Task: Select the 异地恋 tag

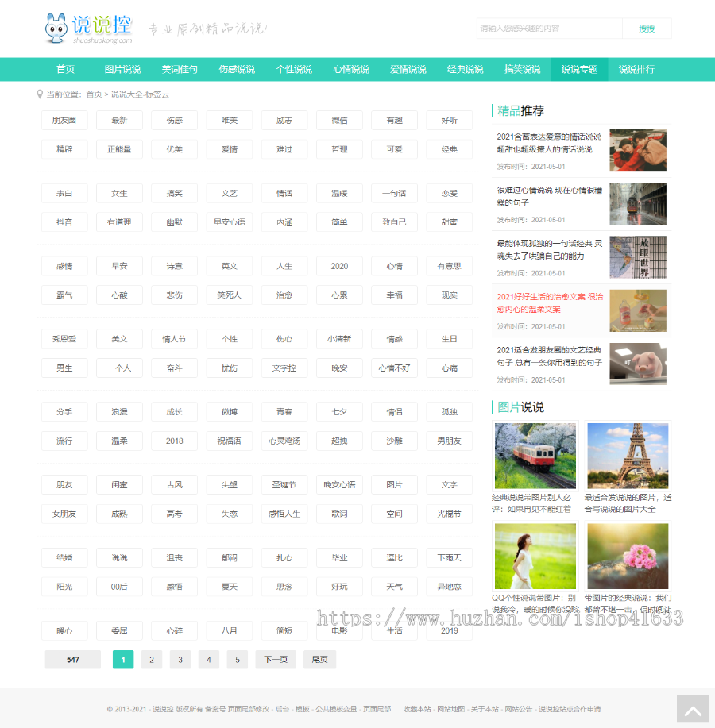Action: [x=449, y=587]
